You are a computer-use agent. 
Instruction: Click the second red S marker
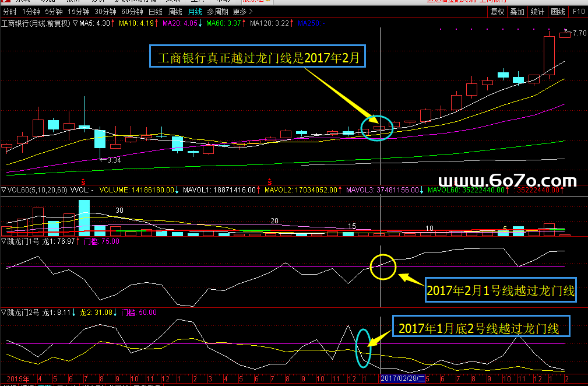(270, 181)
